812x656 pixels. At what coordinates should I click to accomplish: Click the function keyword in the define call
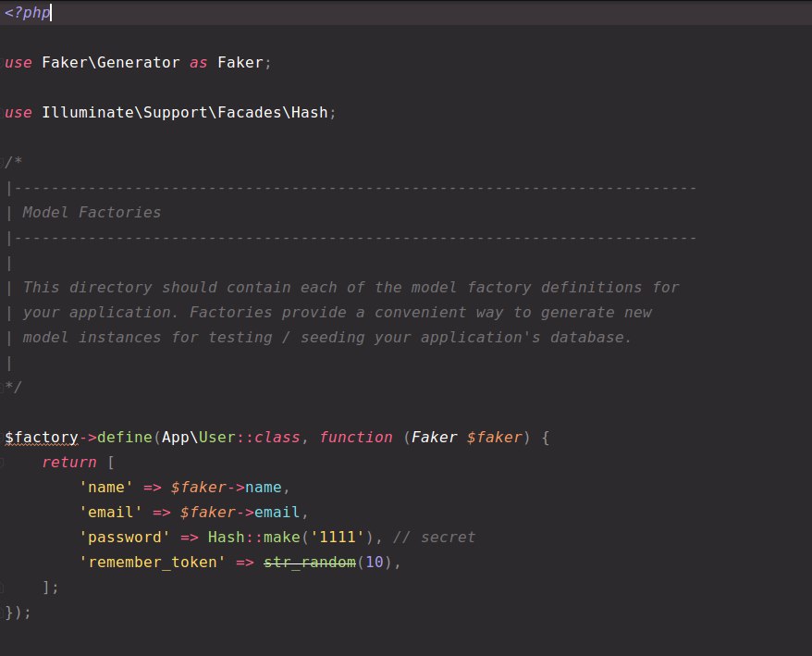coord(356,438)
